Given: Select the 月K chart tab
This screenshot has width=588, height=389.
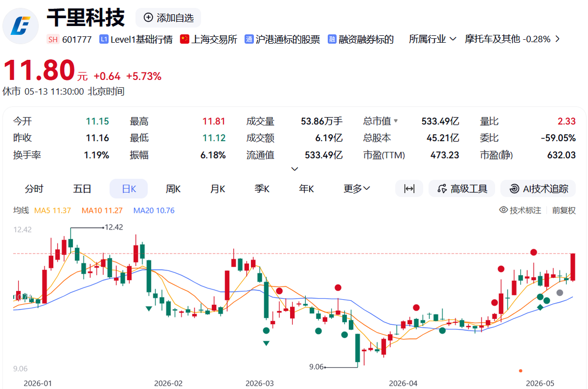Looking at the screenshot, I should 218,189.
